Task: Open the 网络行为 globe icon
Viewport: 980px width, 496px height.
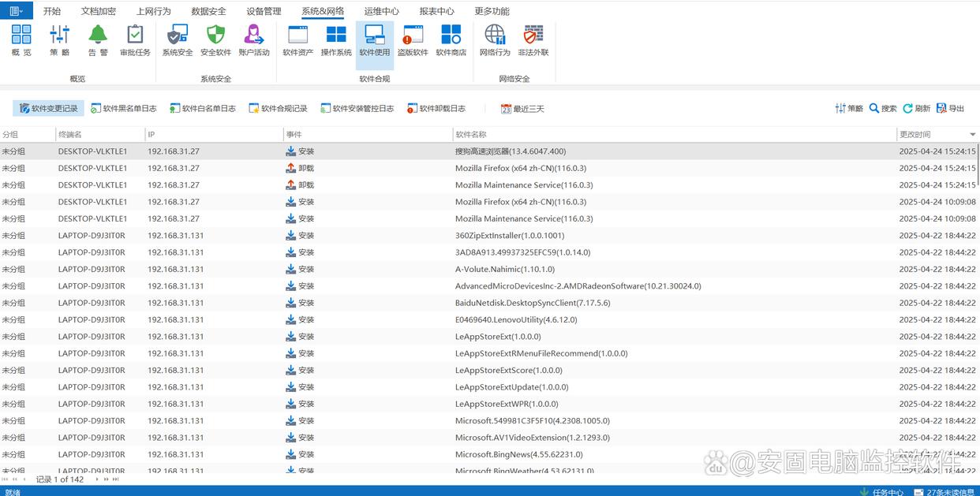Action: [495, 40]
